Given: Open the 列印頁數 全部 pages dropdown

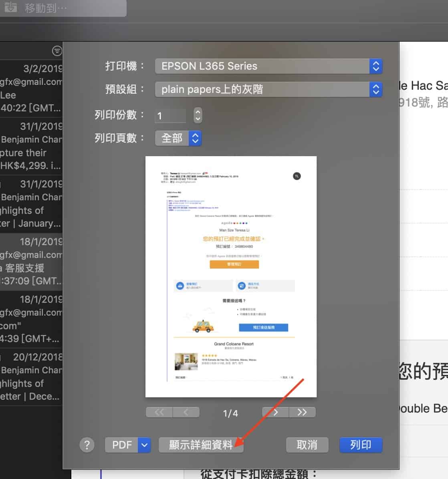Looking at the screenshot, I should (178, 139).
